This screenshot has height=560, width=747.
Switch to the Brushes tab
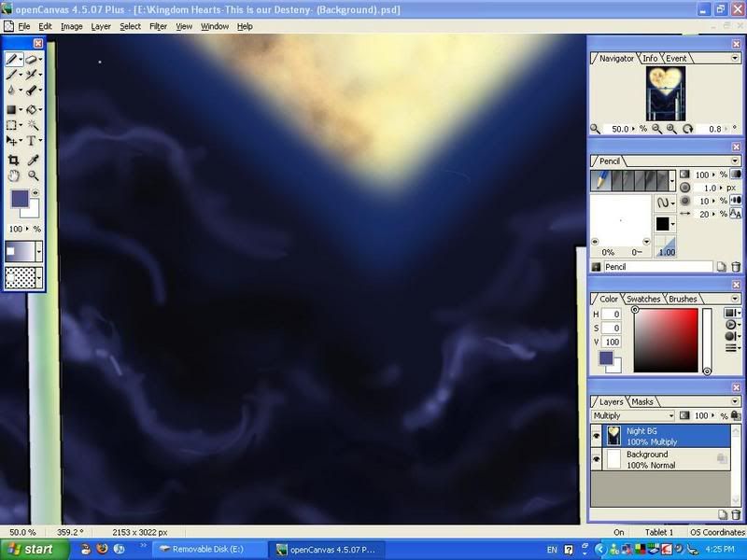683,299
